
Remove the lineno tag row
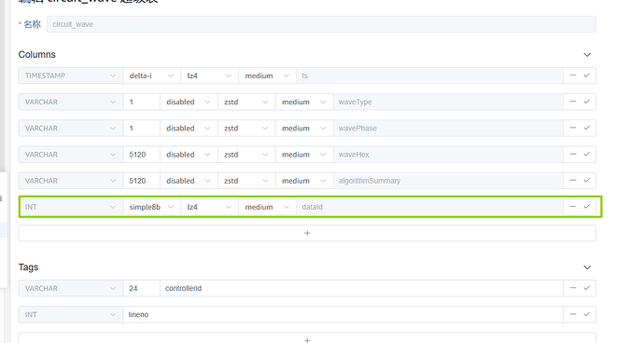(x=573, y=314)
